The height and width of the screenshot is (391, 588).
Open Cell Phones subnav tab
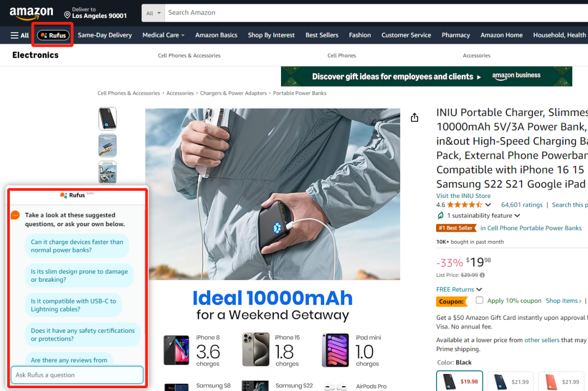coord(341,55)
